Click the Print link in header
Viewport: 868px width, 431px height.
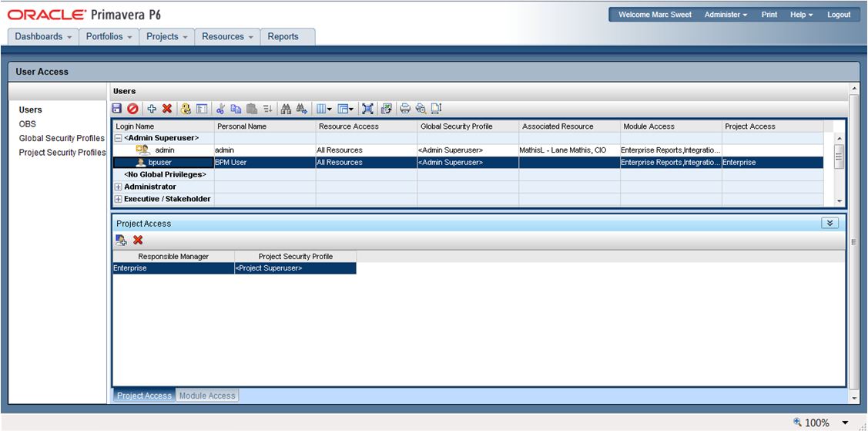click(769, 15)
